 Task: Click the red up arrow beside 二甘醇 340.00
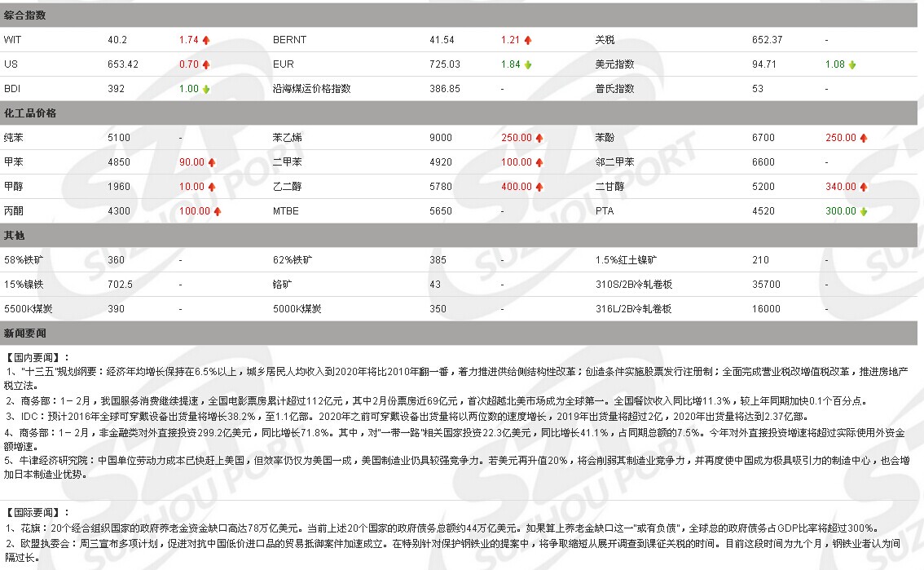pyautogui.click(x=864, y=187)
